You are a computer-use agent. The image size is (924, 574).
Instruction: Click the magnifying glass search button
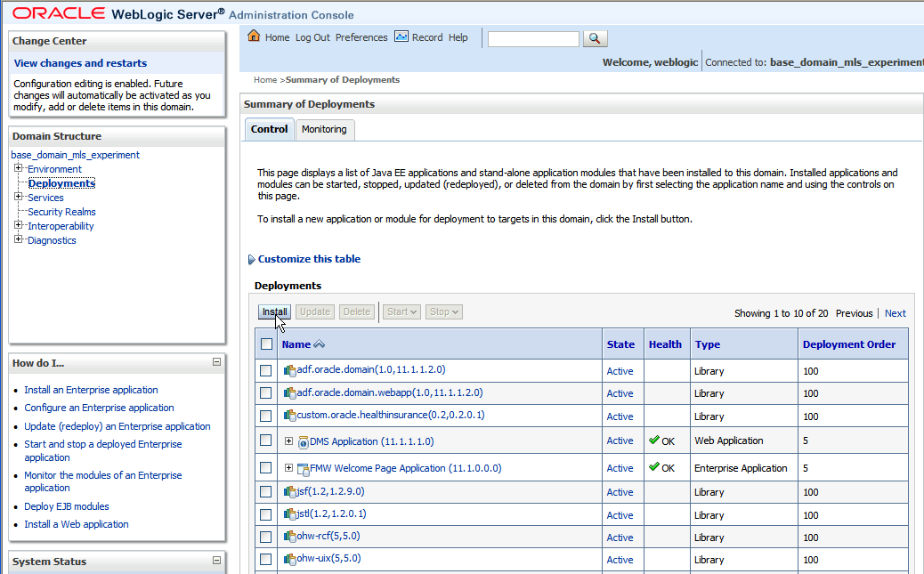click(x=595, y=38)
